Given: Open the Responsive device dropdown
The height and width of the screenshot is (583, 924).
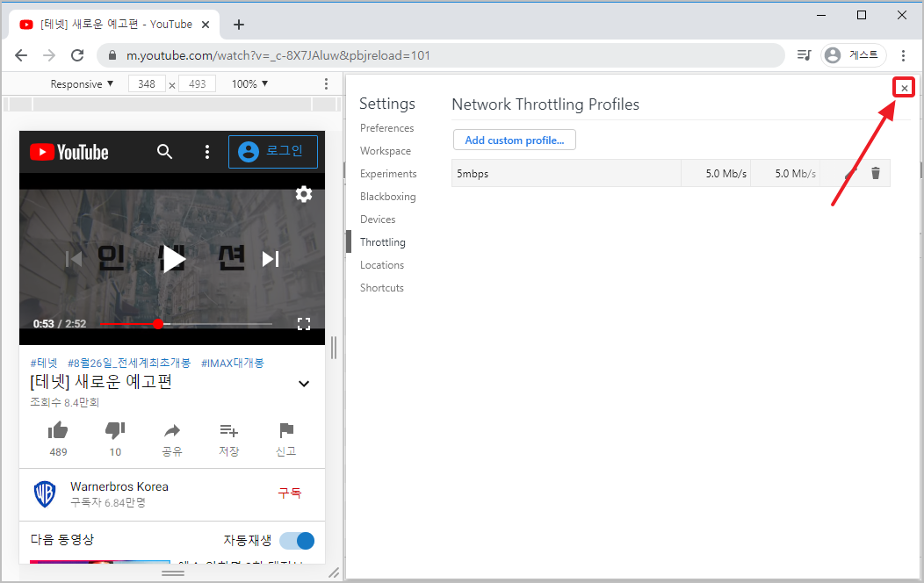Looking at the screenshot, I should [82, 84].
